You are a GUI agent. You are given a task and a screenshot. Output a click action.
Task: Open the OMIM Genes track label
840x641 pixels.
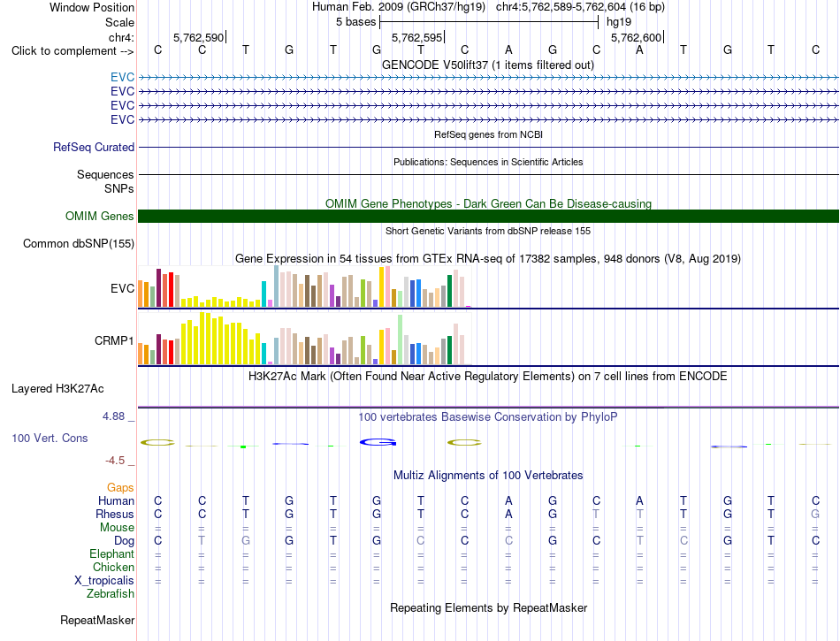(100, 216)
